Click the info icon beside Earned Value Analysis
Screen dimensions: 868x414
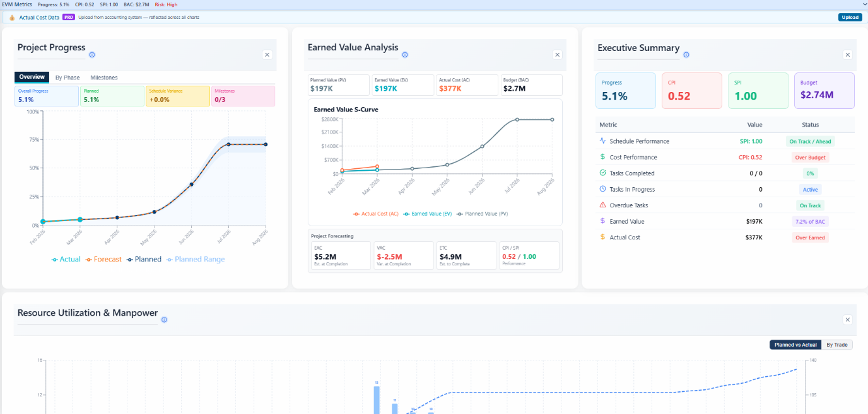[405, 55]
